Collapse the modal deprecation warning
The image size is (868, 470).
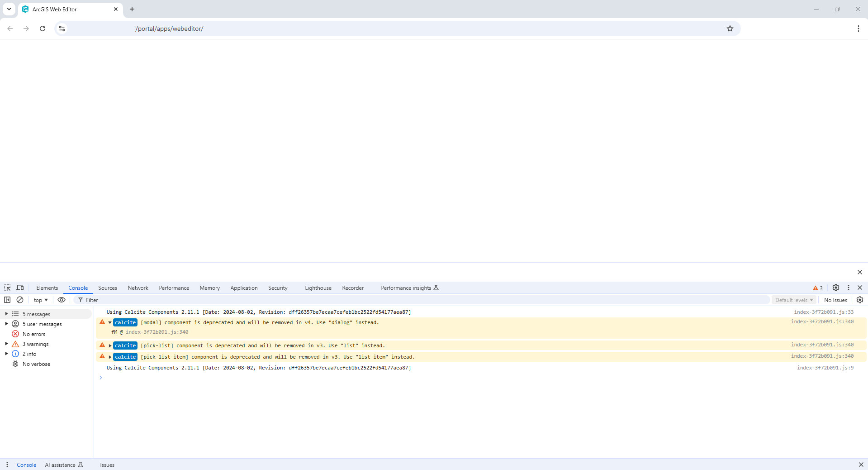110,323
